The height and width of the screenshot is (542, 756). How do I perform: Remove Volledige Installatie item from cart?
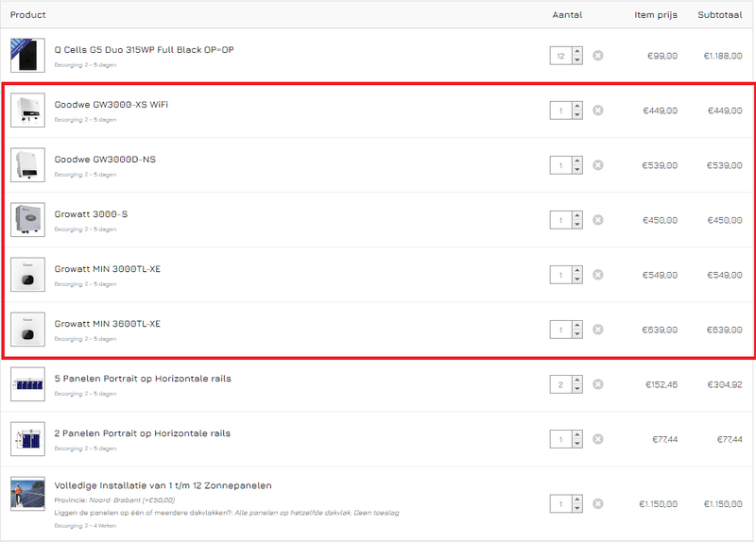[x=598, y=504]
